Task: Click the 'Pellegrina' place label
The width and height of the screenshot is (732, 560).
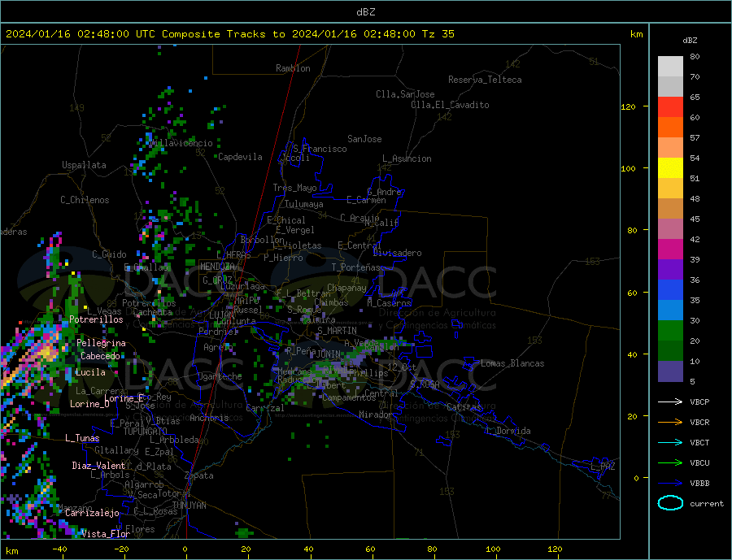Action: [x=102, y=343]
